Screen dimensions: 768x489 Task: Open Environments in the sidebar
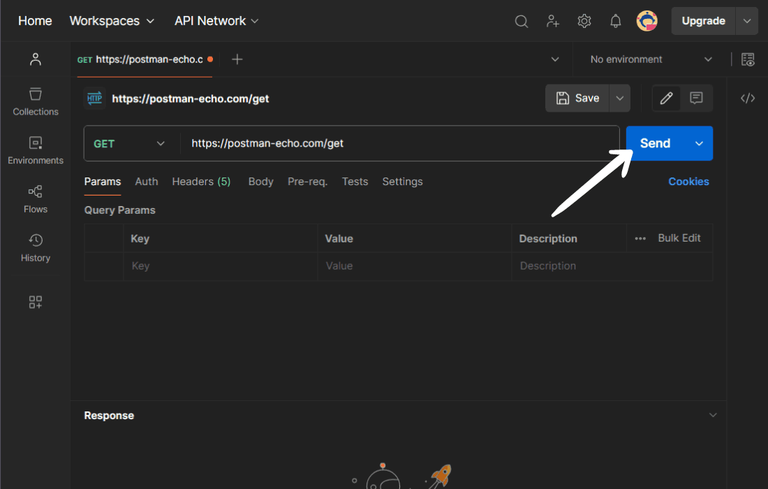point(35,150)
